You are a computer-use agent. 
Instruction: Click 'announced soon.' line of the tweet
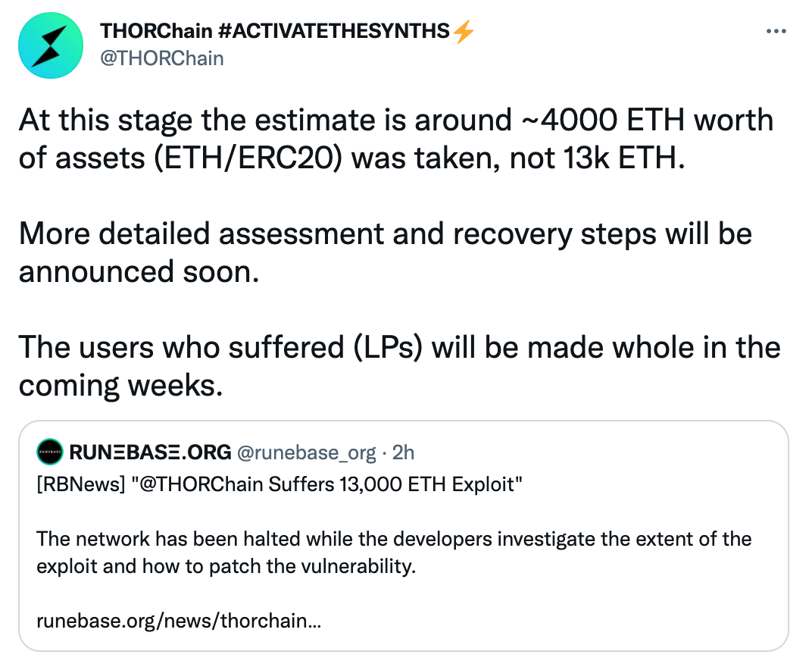(x=139, y=271)
